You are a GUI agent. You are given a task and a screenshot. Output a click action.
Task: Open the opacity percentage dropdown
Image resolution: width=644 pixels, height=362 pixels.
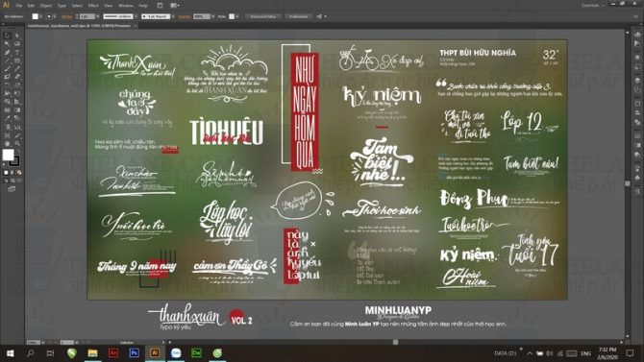pyautogui.click(x=212, y=16)
